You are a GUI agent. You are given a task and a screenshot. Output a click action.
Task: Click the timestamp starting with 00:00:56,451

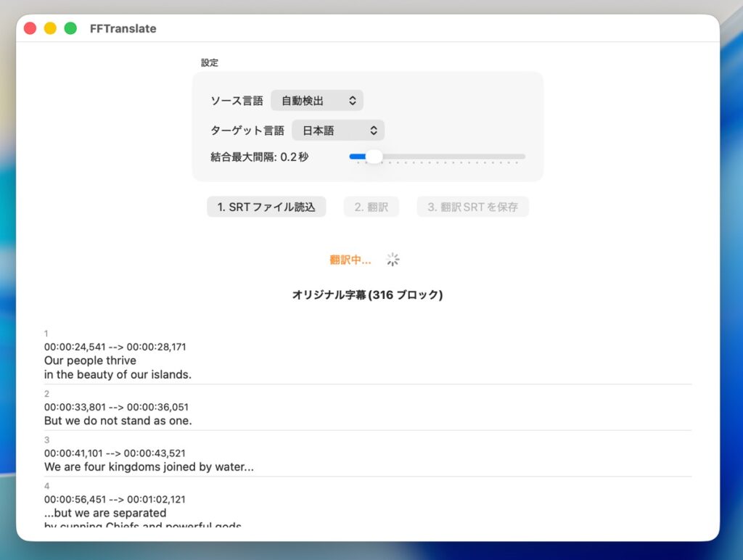coord(115,499)
